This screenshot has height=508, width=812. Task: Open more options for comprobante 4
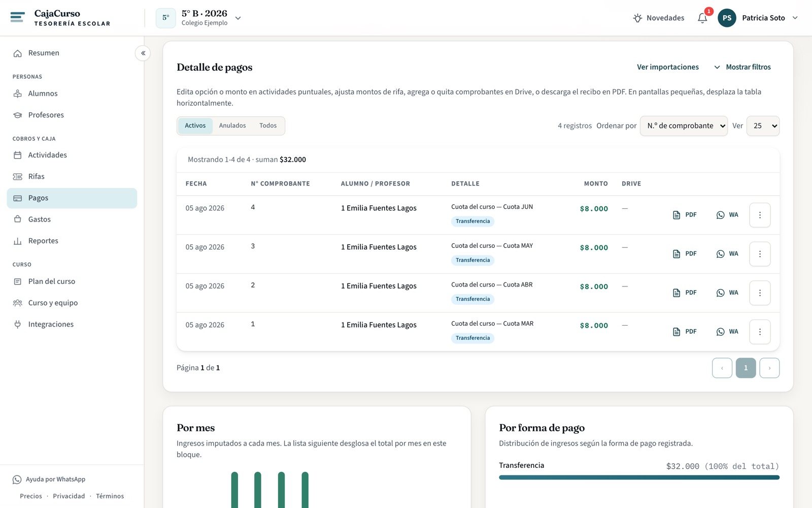(760, 215)
